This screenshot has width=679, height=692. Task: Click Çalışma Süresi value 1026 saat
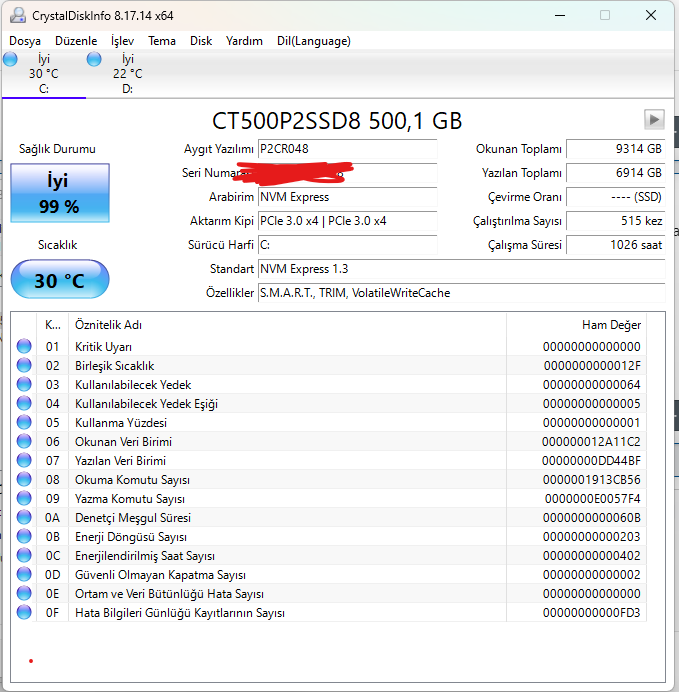coord(615,245)
